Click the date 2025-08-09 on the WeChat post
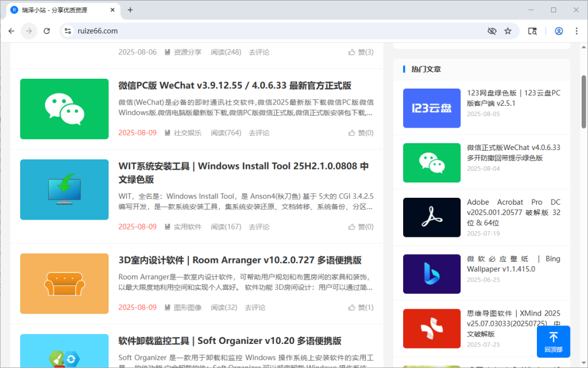Viewport: 588px width, 368px height. pyautogui.click(x=137, y=133)
